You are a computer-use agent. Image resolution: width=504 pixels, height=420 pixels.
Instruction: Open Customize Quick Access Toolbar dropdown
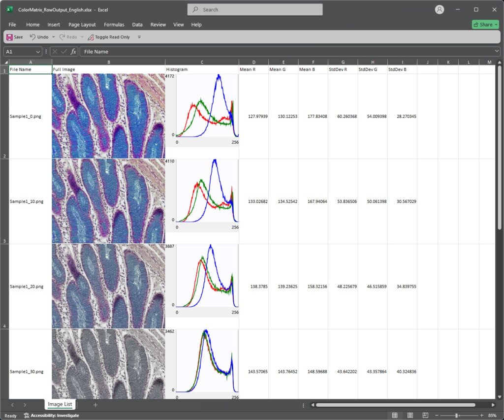click(139, 37)
